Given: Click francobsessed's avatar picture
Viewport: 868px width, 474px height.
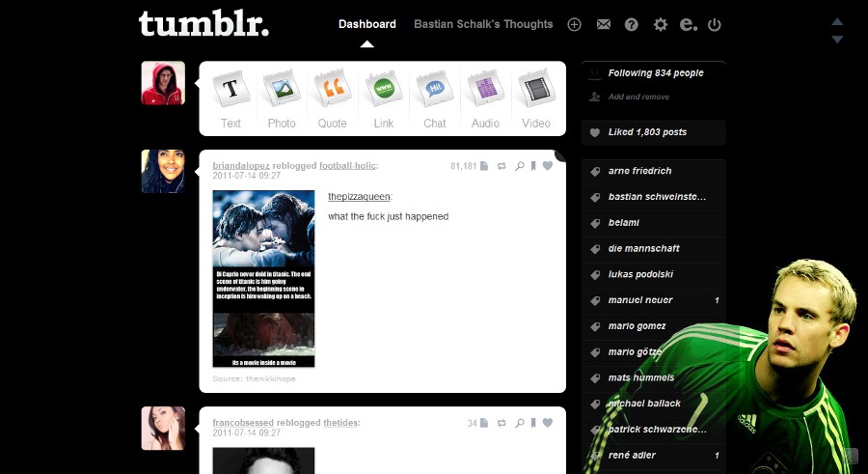Looking at the screenshot, I should pyautogui.click(x=163, y=429).
